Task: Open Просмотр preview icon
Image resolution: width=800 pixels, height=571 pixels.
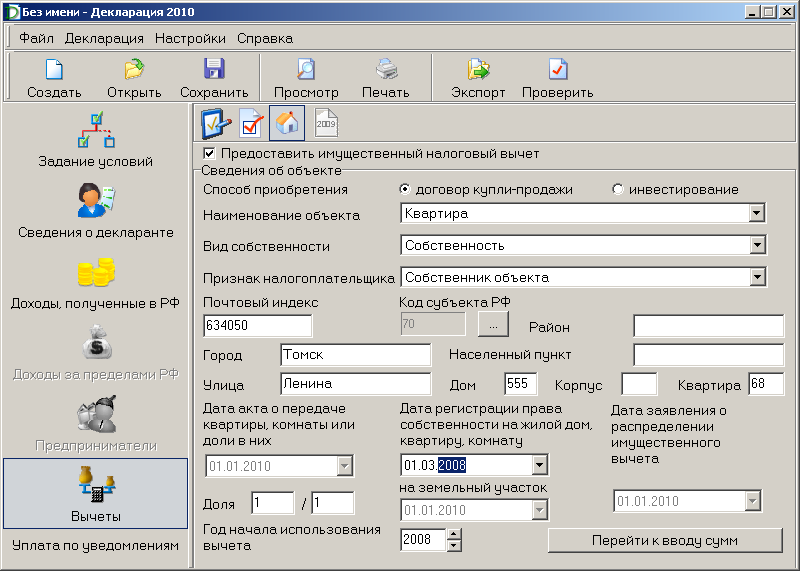Action: (x=306, y=69)
